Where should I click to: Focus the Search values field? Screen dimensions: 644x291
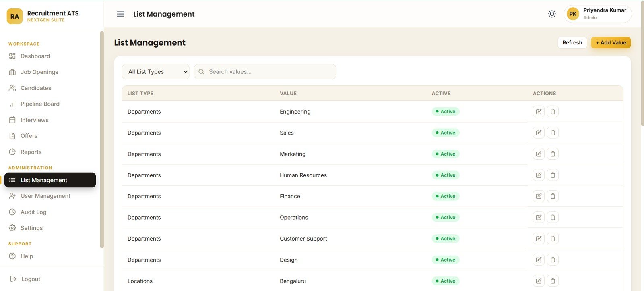[x=265, y=72]
